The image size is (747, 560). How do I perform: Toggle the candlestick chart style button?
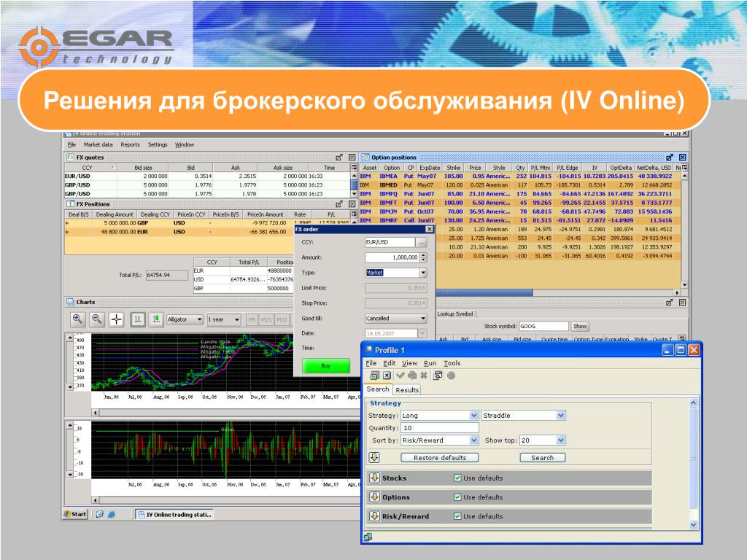(x=156, y=319)
